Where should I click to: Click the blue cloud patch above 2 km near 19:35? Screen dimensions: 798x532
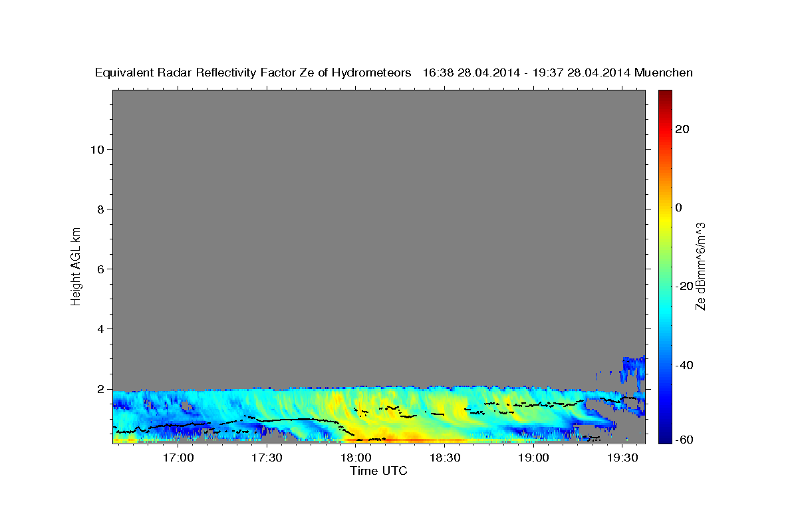(634, 371)
